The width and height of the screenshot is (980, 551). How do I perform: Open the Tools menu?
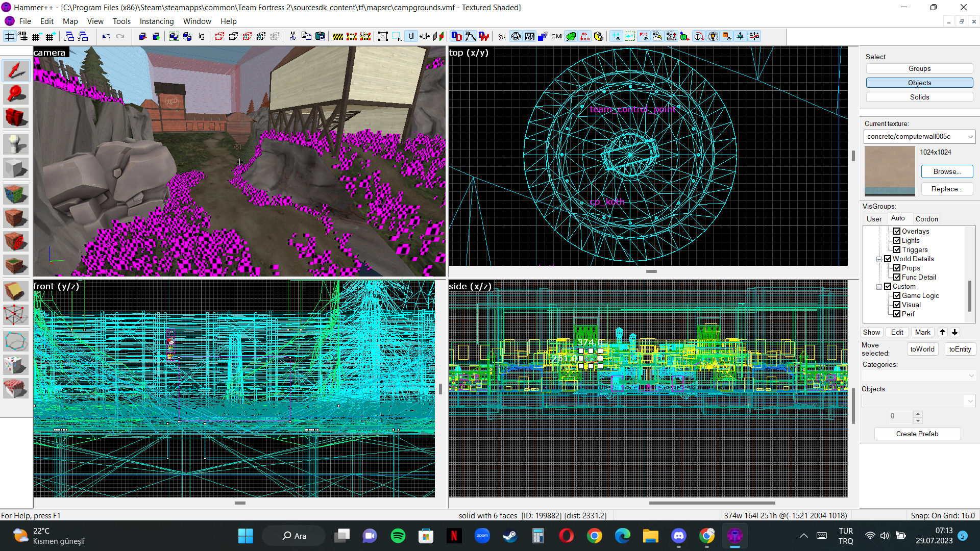tap(121, 21)
